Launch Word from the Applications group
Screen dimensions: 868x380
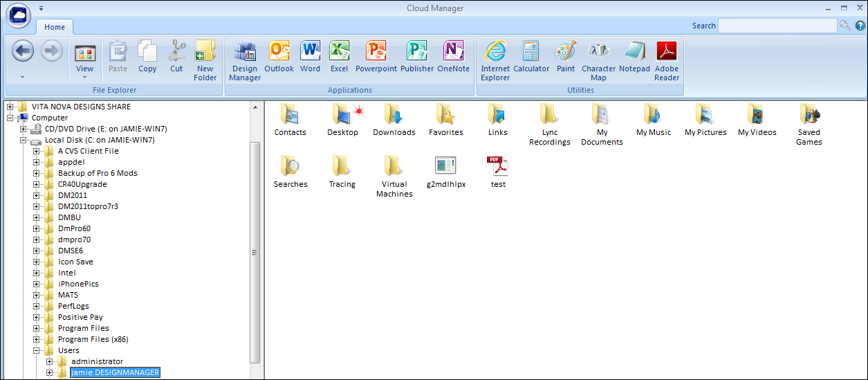(310, 57)
